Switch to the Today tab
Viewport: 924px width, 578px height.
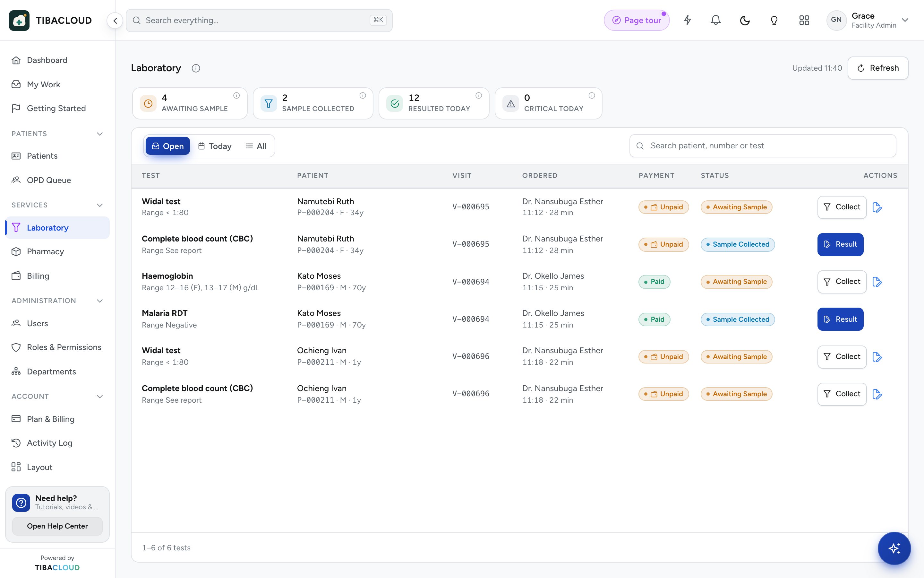(215, 146)
